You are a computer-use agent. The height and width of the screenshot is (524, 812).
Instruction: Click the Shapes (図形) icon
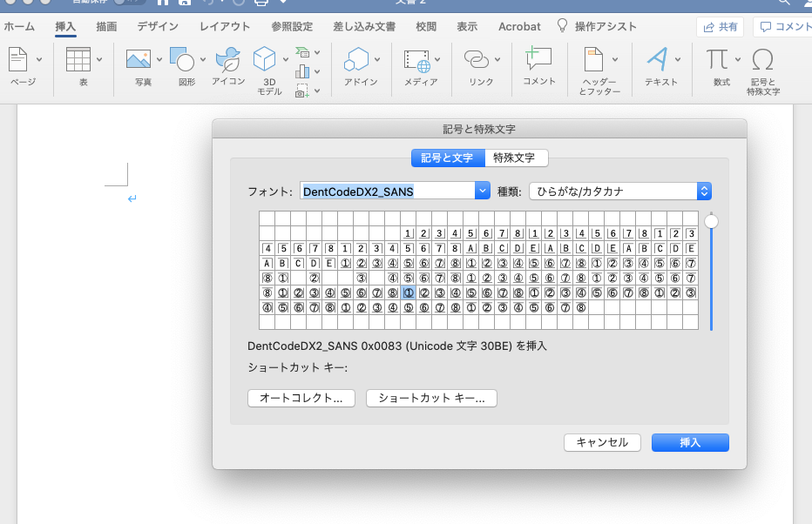182,59
